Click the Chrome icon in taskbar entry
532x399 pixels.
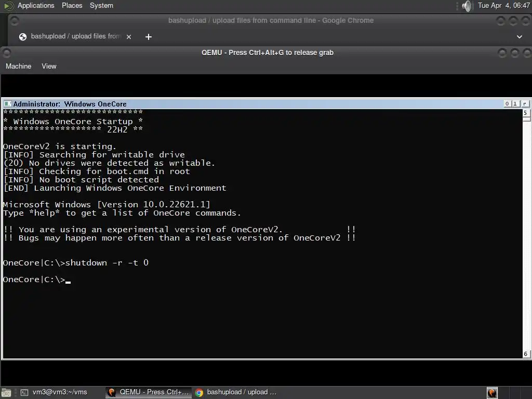coord(199,393)
